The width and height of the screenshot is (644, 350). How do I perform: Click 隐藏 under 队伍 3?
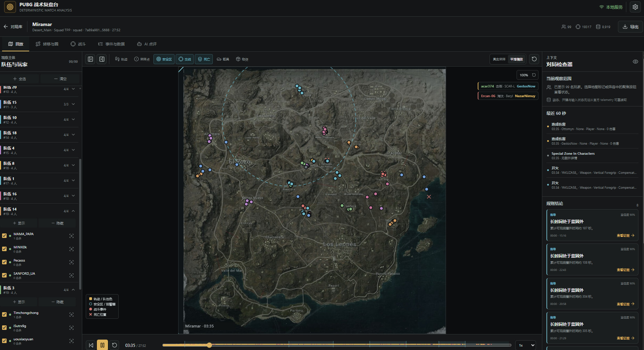click(57, 302)
